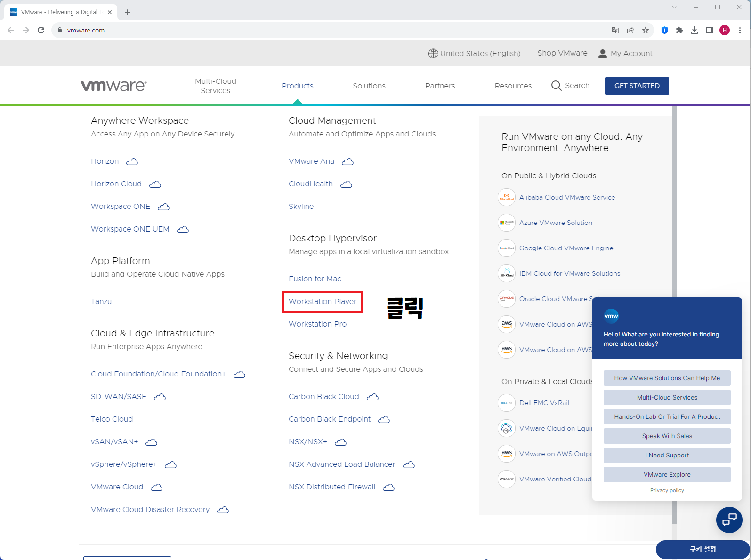Open VMware Aria link
The width and height of the screenshot is (751, 560).
[x=312, y=161]
